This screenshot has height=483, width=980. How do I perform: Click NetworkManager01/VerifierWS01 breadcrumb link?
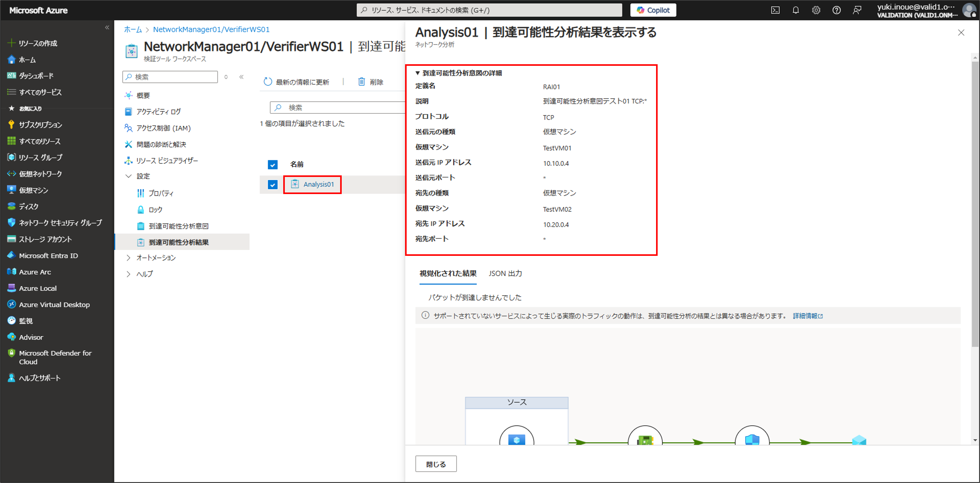[211, 29]
